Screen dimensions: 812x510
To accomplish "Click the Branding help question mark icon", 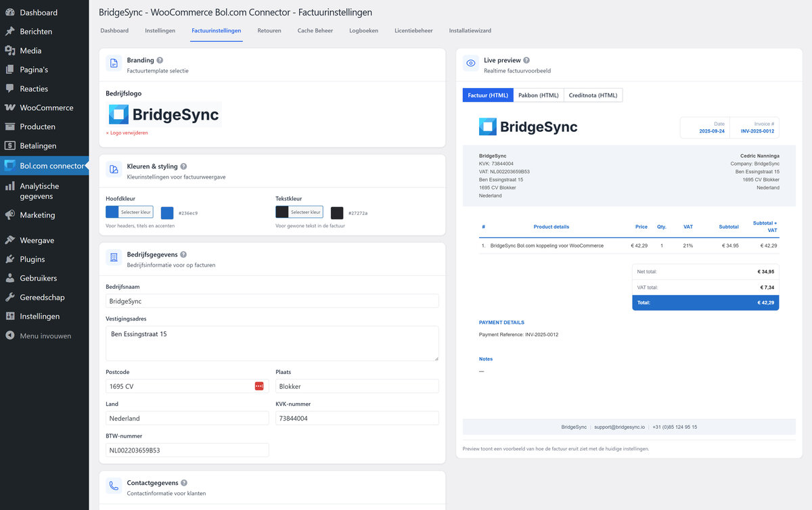I will tap(160, 60).
